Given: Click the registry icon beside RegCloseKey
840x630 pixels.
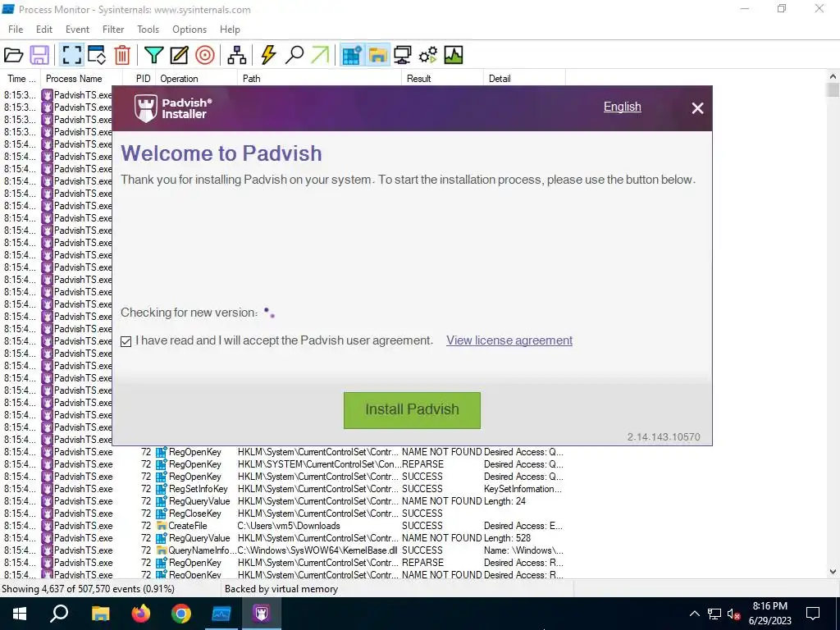Looking at the screenshot, I should [162, 514].
